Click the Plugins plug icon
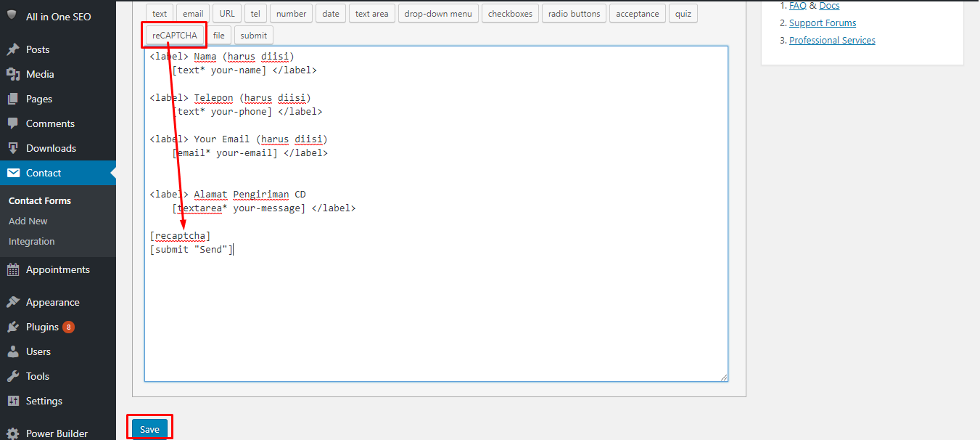980x440 pixels. point(13,327)
